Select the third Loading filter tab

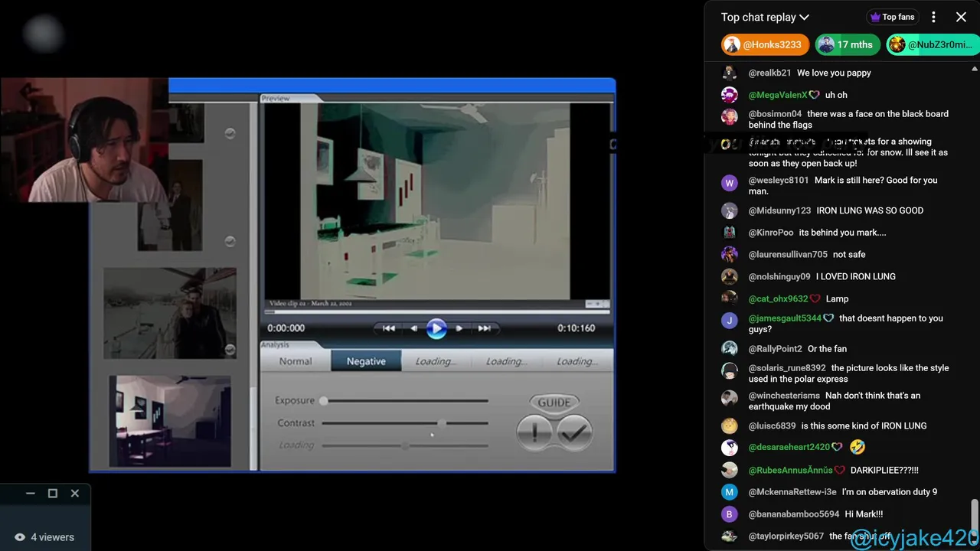pyautogui.click(x=577, y=361)
